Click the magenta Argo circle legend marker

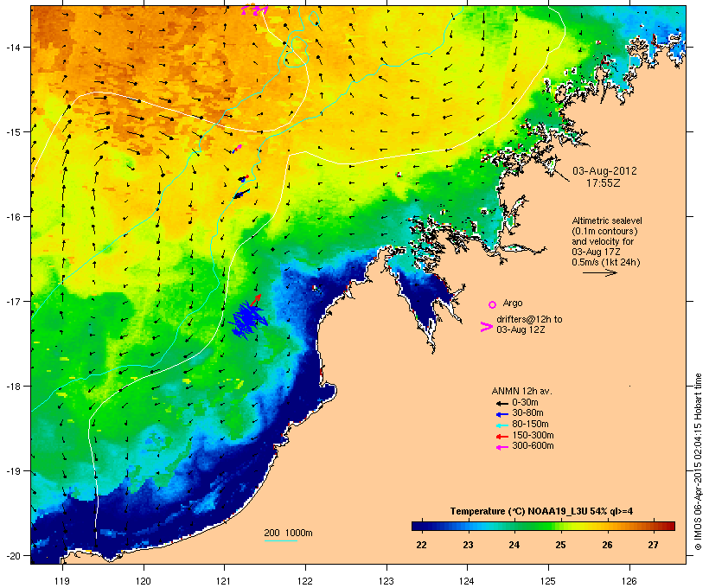click(493, 305)
